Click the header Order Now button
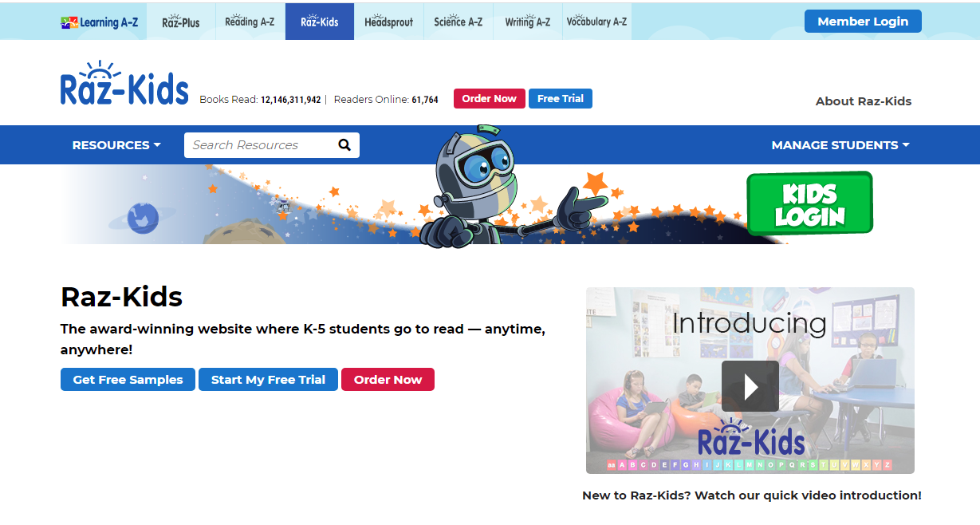980x525 pixels. 490,99
